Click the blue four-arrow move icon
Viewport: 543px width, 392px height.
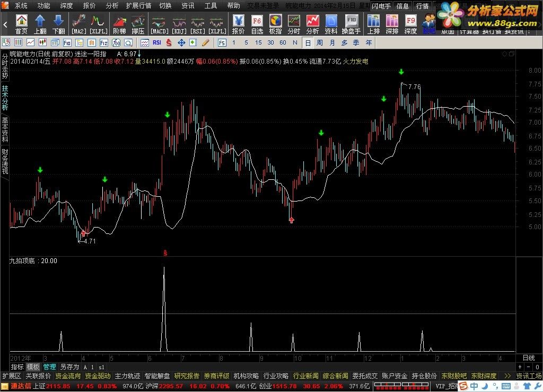(x=181, y=42)
